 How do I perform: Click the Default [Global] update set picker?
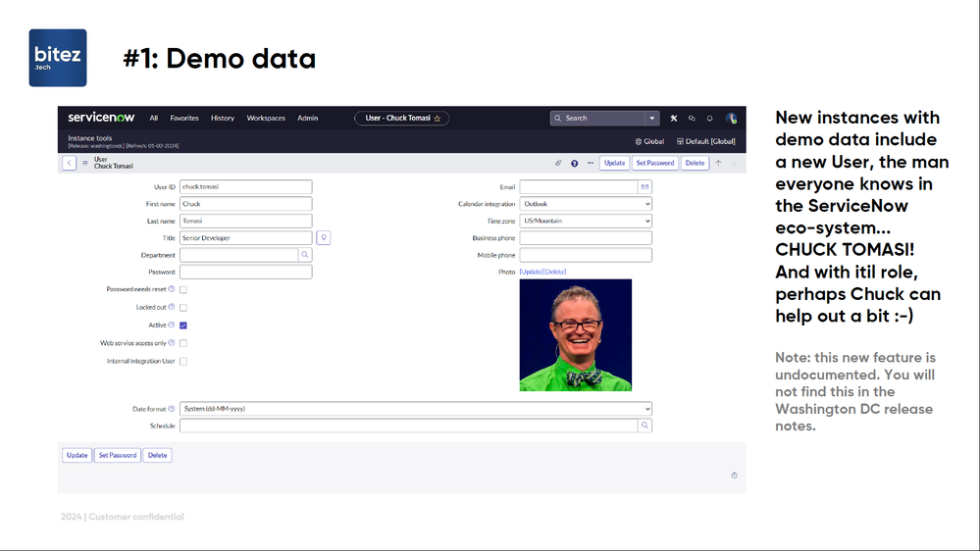pyautogui.click(x=706, y=141)
